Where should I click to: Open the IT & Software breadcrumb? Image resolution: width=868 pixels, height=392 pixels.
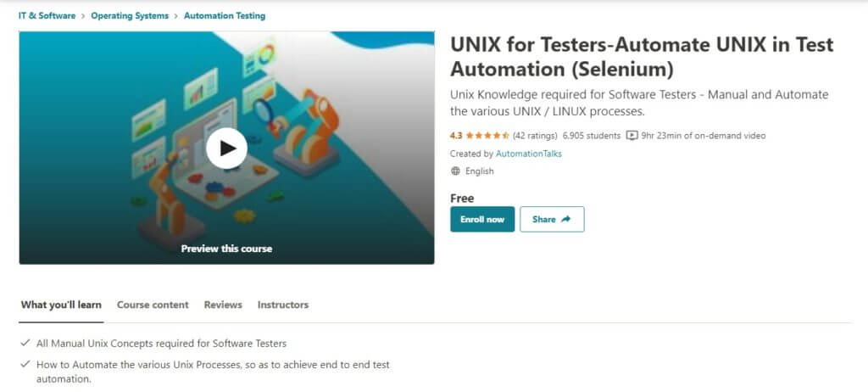[x=47, y=16]
